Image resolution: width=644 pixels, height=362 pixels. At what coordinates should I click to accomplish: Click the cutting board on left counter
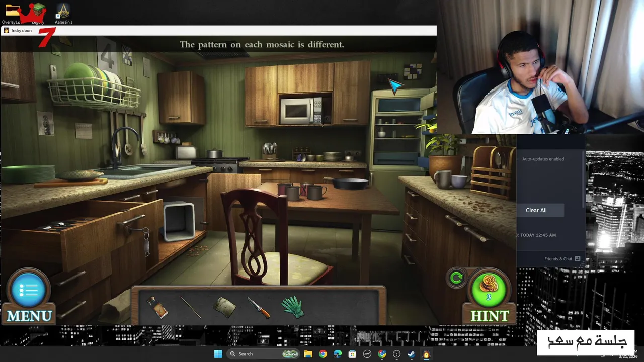70,183
